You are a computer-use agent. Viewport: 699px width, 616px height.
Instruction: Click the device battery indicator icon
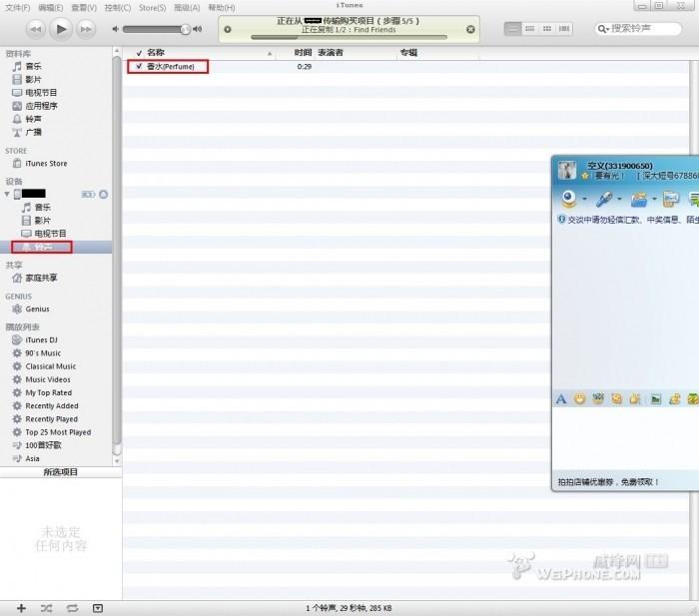pyautogui.click(x=88, y=195)
